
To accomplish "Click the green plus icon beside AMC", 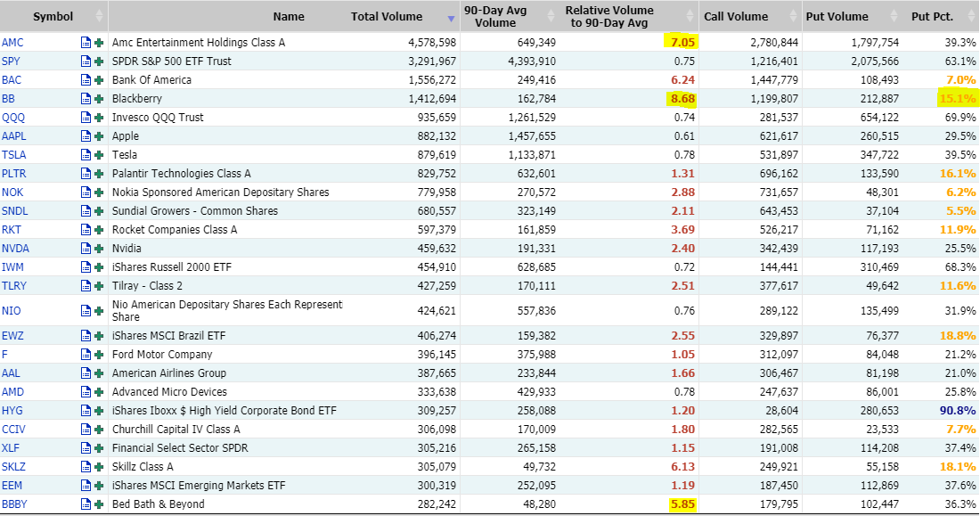I will (x=99, y=43).
